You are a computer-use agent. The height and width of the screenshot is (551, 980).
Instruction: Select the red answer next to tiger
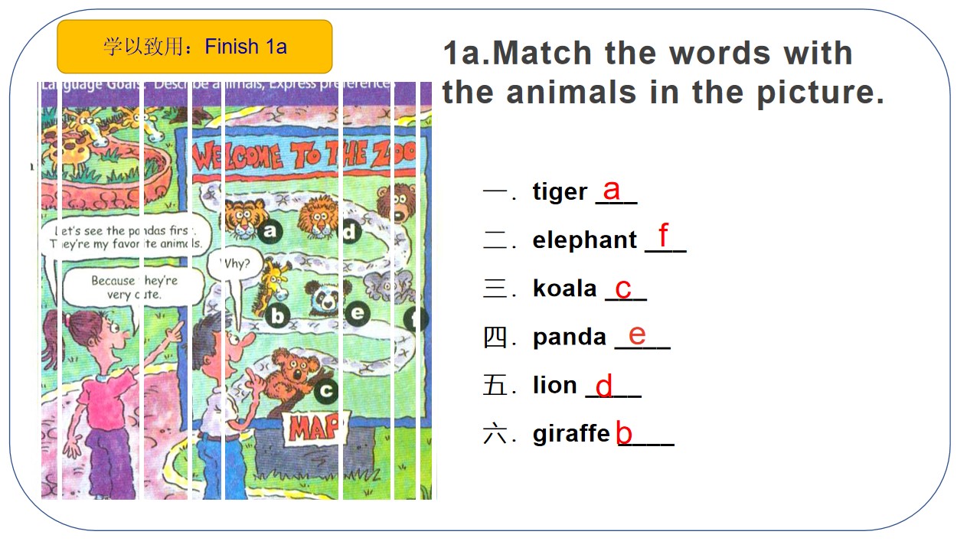(611, 189)
